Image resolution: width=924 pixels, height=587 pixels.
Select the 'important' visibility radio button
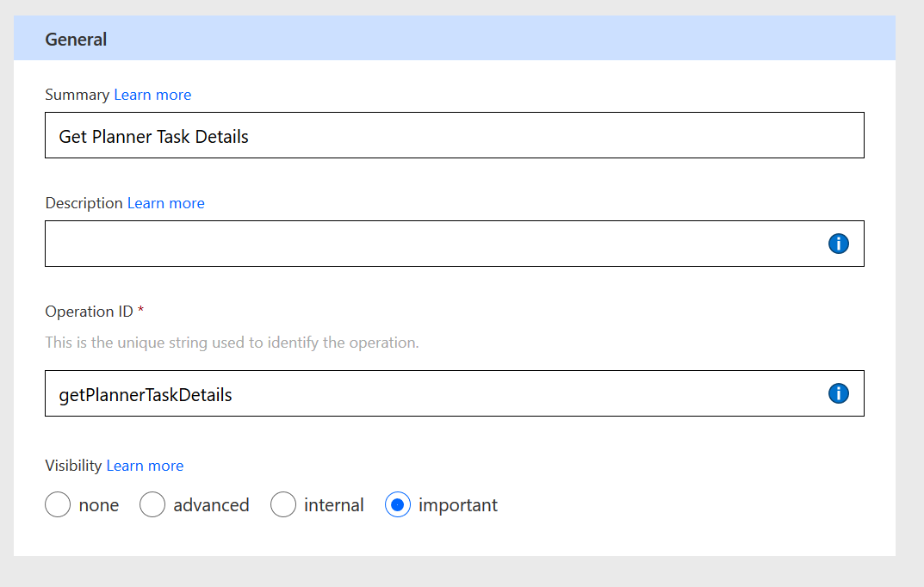[398, 505]
